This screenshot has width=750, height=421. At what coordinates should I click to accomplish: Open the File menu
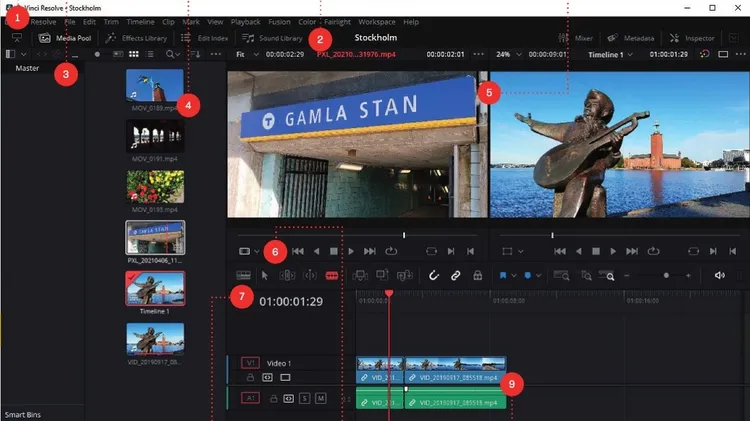point(70,22)
